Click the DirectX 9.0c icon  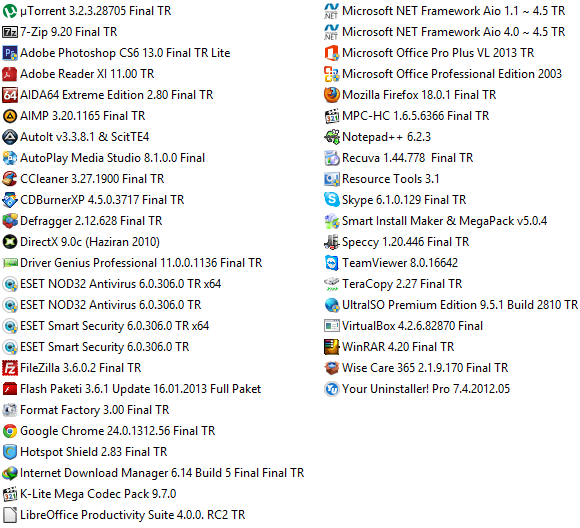[10, 242]
